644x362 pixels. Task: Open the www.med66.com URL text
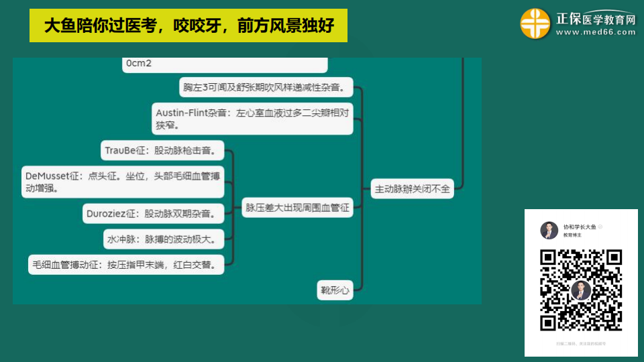595,32
